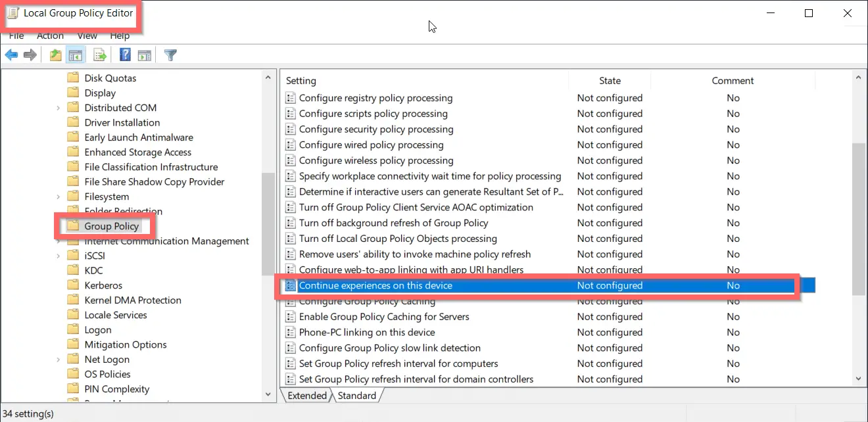This screenshot has height=422, width=868.
Task: Click the Kerberos folder icon in tree
Action: tap(73, 285)
